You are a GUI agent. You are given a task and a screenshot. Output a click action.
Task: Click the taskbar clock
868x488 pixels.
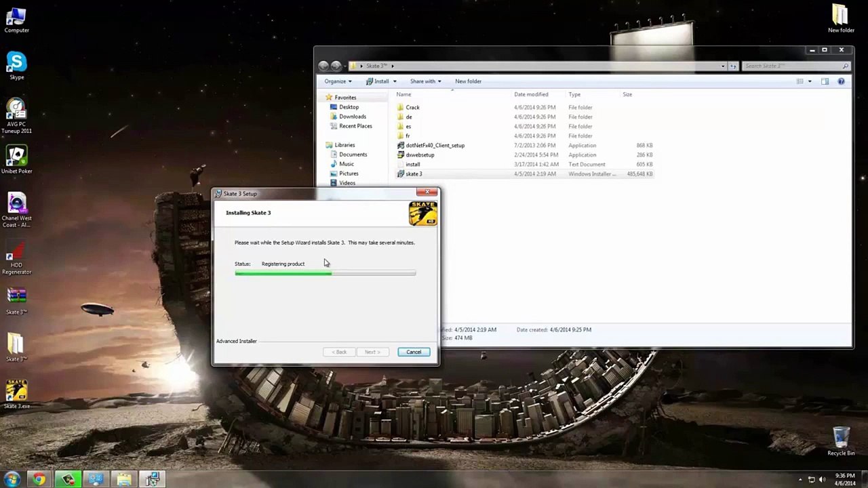(845, 480)
